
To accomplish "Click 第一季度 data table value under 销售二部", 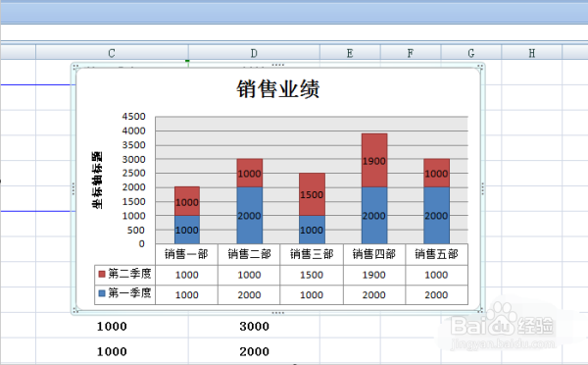I will click(249, 294).
